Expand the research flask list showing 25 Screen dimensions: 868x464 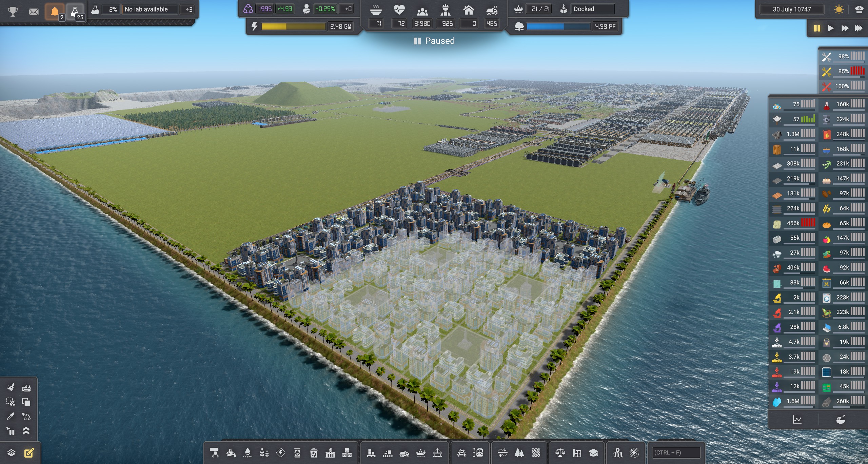tap(75, 12)
